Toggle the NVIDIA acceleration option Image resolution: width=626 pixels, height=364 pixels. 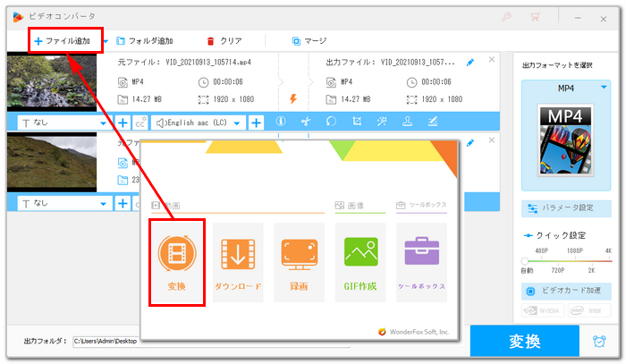[543, 310]
